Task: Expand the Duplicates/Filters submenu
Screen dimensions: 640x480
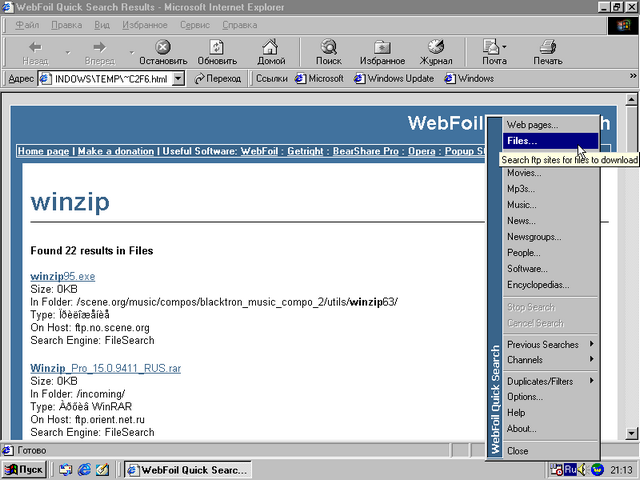Action: [x=548, y=381]
